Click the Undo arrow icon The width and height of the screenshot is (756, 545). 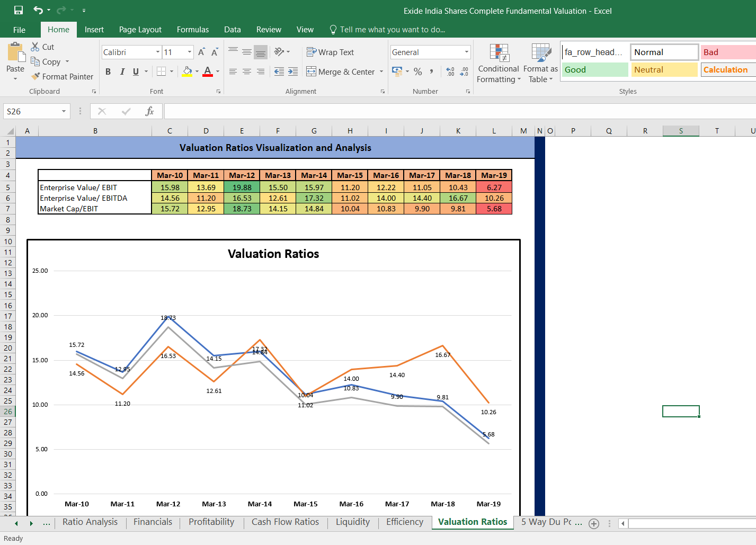[x=38, y=10]
